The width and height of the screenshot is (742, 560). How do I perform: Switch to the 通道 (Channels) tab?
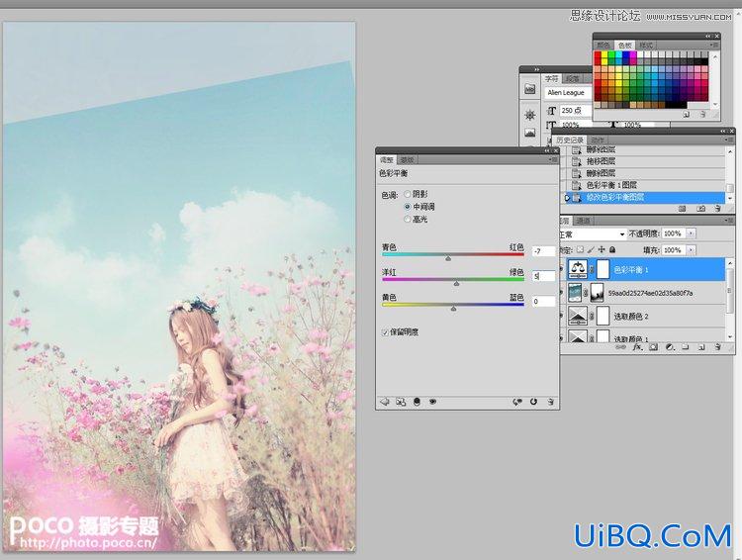583,221
